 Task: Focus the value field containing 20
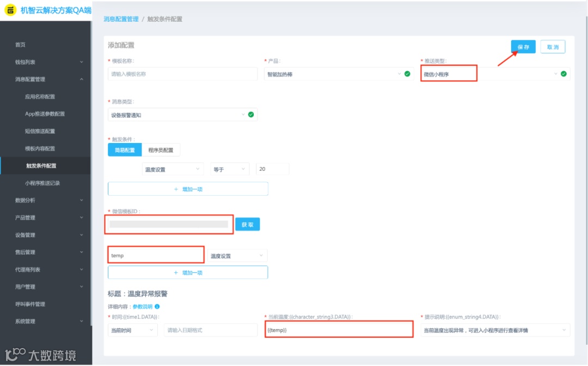(x=272, y=169)
